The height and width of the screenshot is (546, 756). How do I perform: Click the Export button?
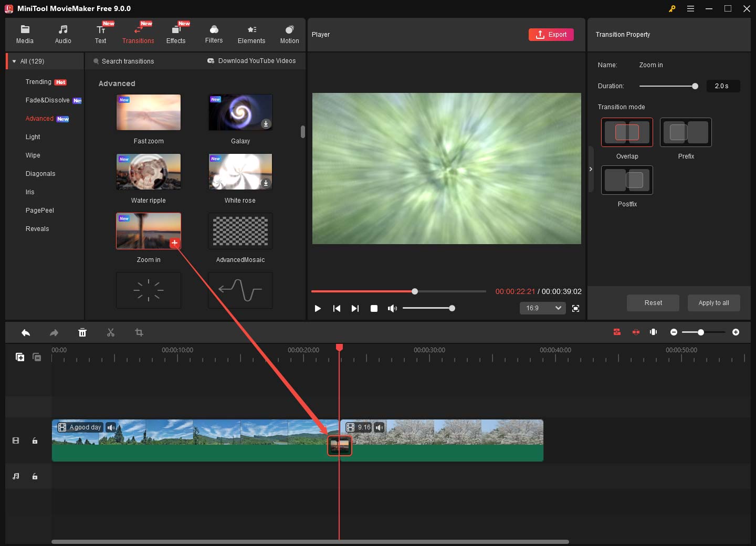pos(551,35)
